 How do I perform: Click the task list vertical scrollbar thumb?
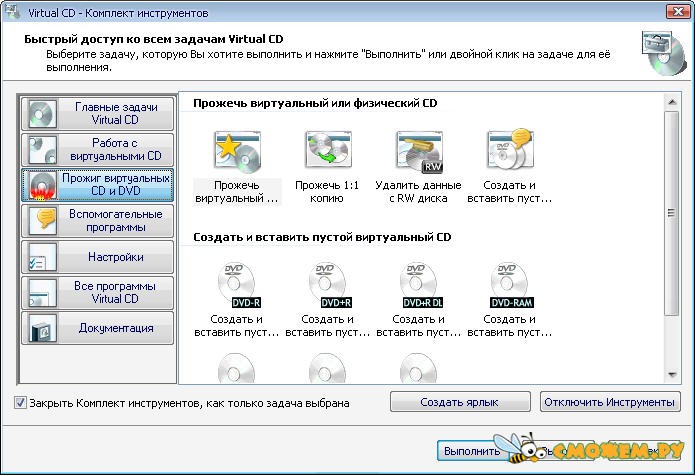[x=672, y=213]
